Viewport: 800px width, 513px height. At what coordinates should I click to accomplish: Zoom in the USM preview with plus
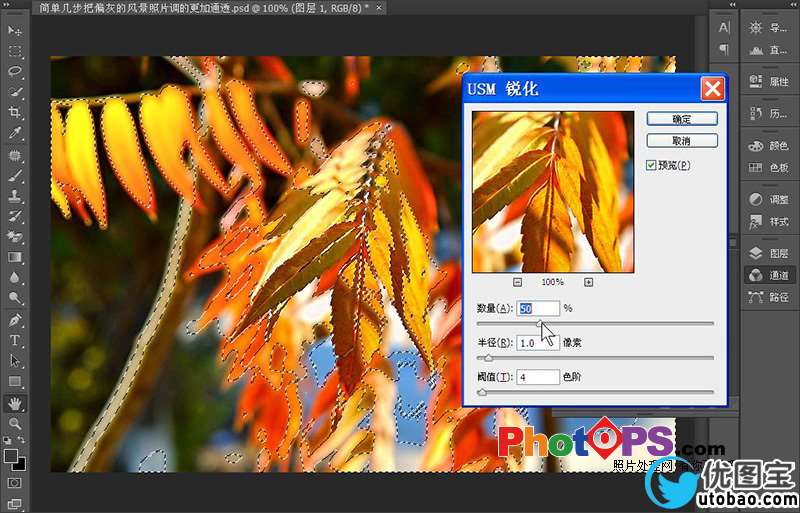[x=588, y=282]
